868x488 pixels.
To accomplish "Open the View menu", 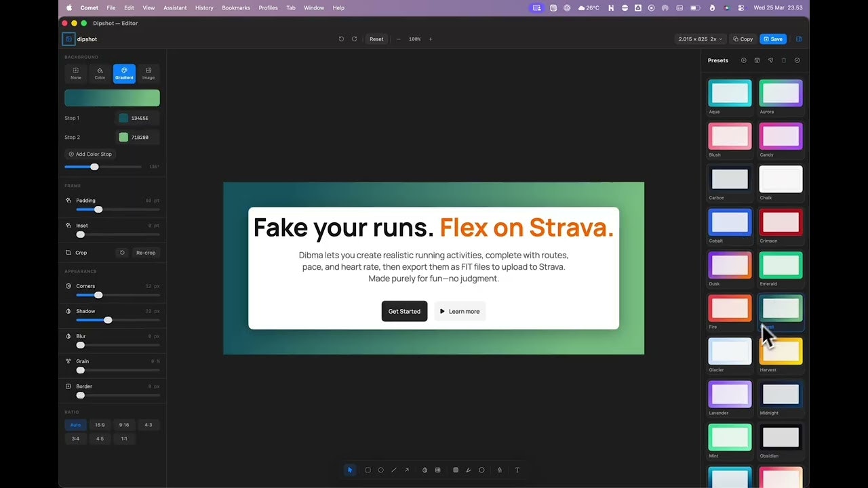I will [x=149, y=7].
